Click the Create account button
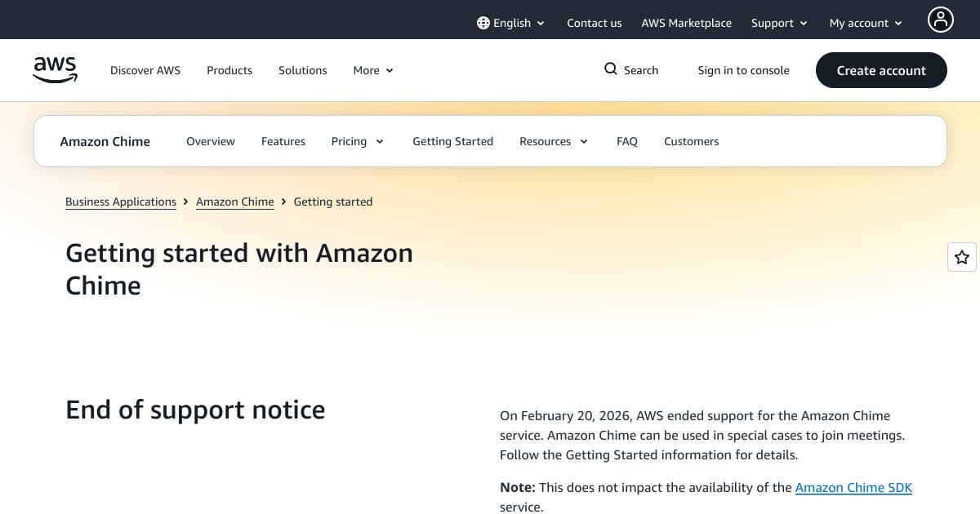This screenshot has width=980, height=514. pos(881,70)
